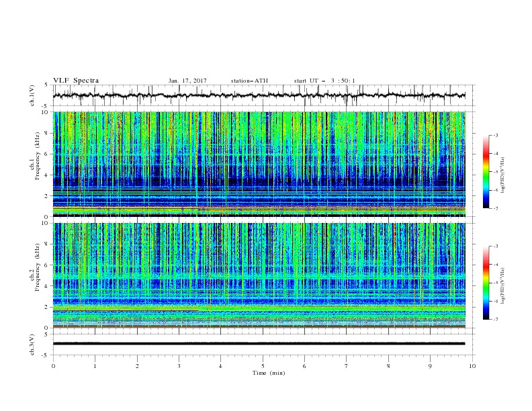The image size is (532, 411).
Task: Click the "4" kHz tick of ch.2 spectrogram
Action: point(47,286)
